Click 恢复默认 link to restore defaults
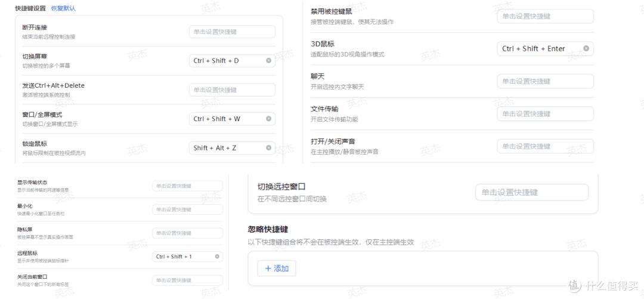 pos(63,8)
